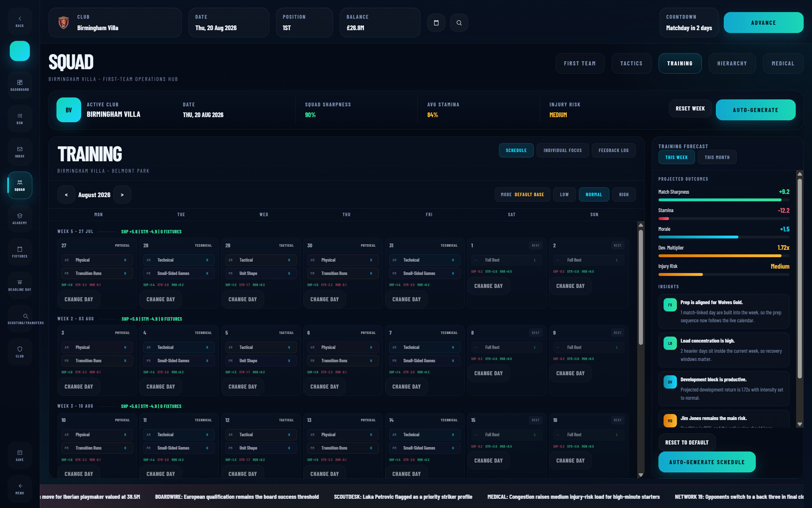Click the ADVANCE button

tap(763, 22)
